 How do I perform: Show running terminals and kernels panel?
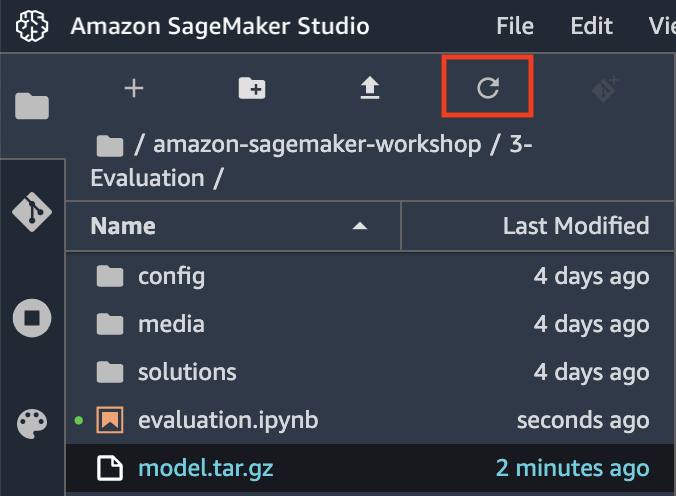click(32, 318)
